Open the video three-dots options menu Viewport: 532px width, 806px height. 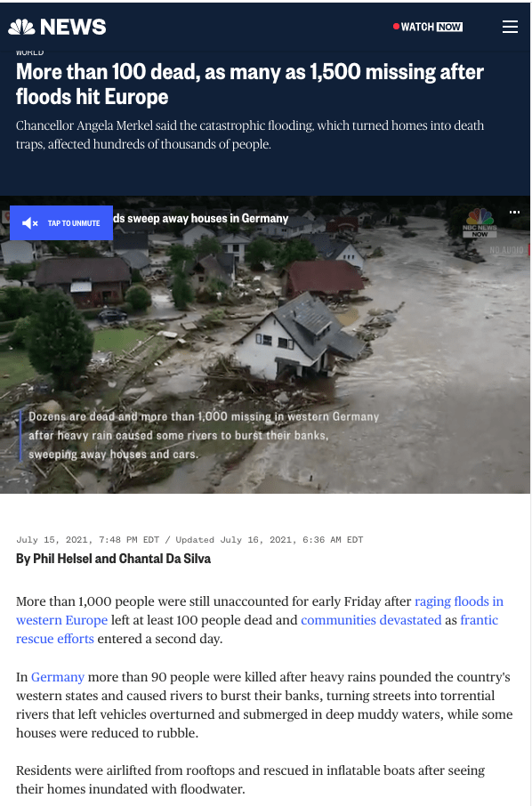point(514,212)
